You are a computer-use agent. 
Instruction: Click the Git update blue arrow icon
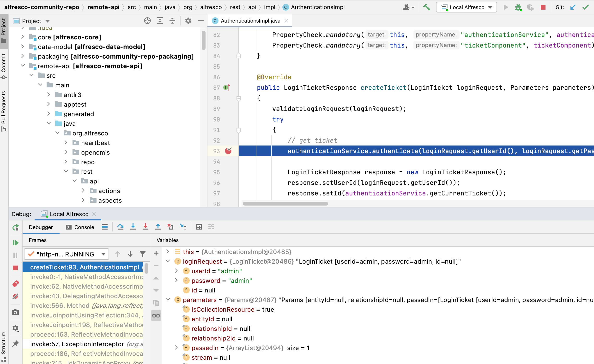[573, 7]
